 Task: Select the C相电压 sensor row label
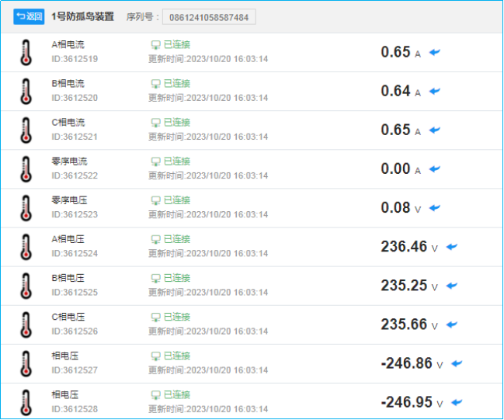68,317
